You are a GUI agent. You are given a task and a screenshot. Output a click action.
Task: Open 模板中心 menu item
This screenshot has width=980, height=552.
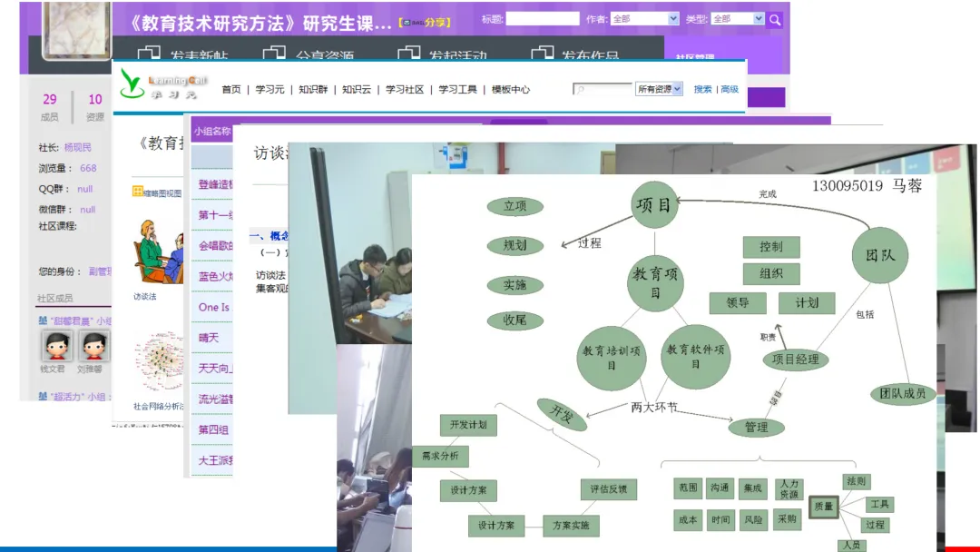click(x=511, y=89)
